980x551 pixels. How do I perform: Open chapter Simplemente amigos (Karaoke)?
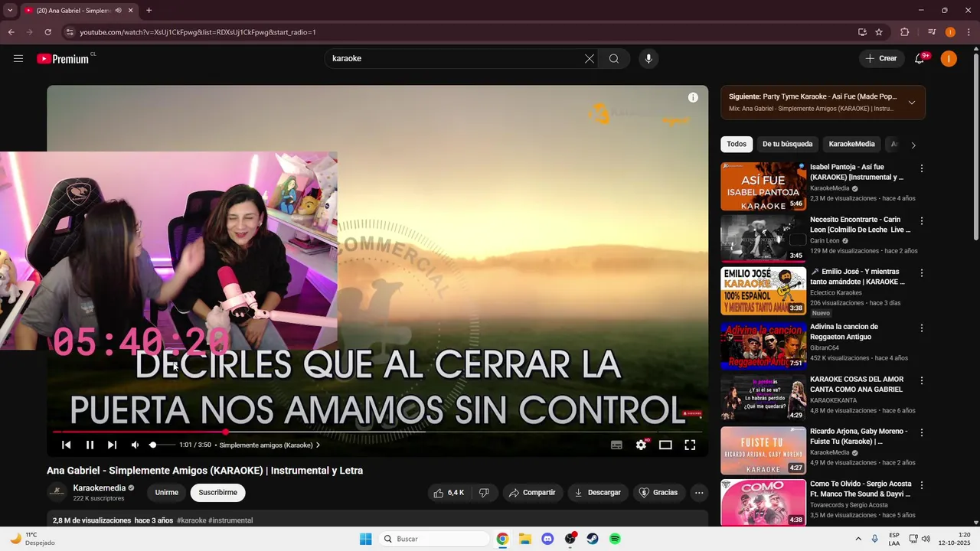(x=269, y=445)
